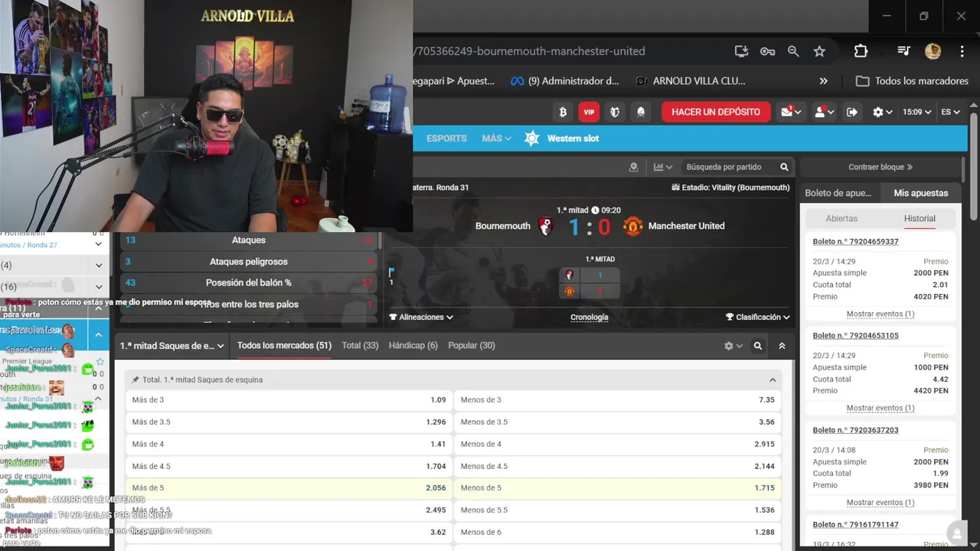Open the media control playlist icon
This screenshot has height=551, width=980.
903,51
